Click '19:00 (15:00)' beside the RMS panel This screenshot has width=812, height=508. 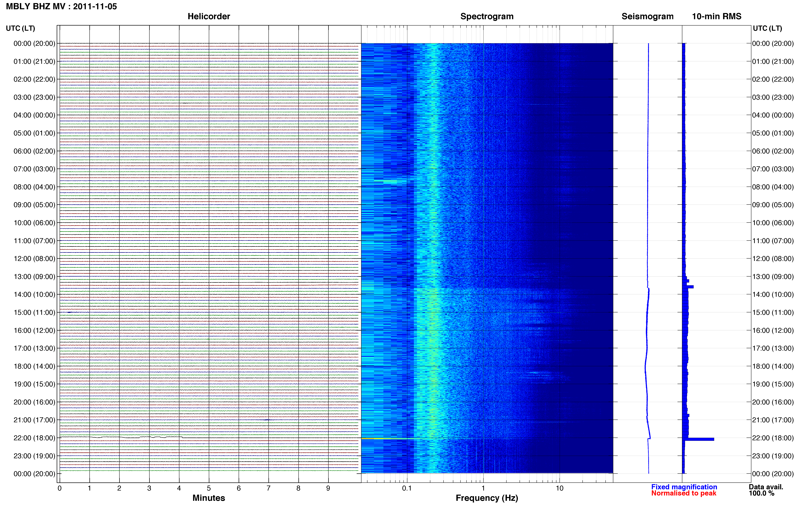773,384
